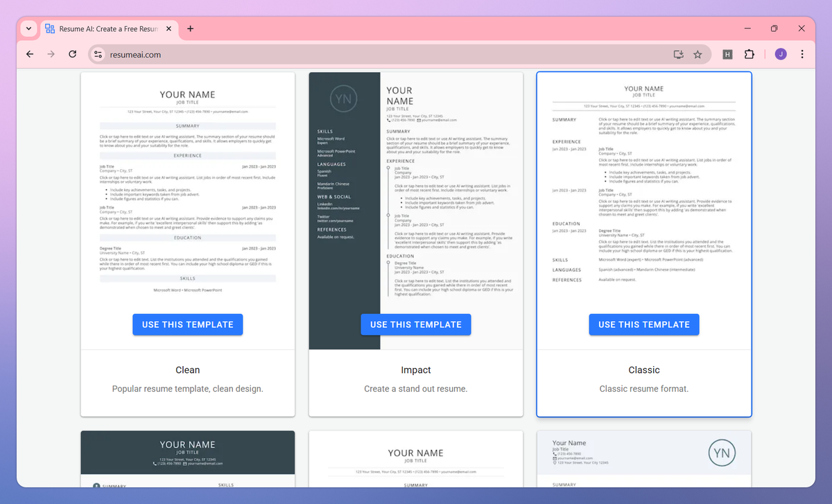Open the Chrome three-dot menu
832x504 pixels.
pyautogui.click(x=802, y=54)
